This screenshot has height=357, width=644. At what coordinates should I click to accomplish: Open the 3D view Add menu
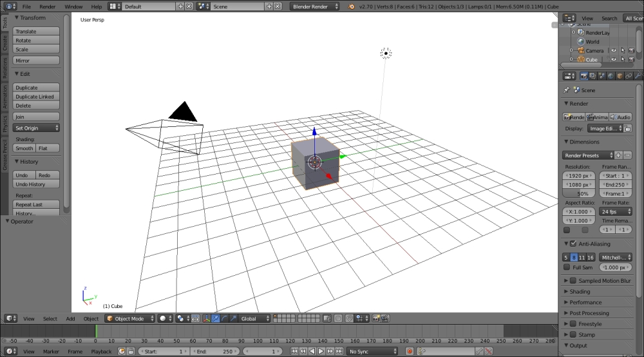[70, 318]
